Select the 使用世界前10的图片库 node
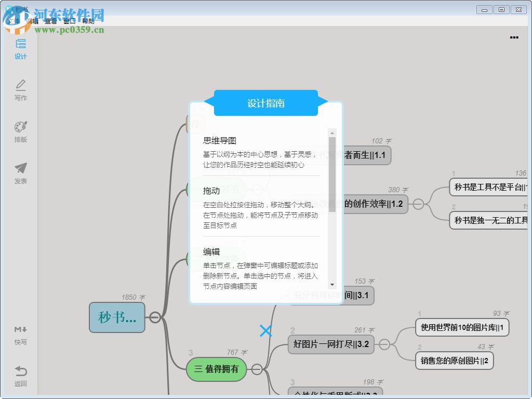 (x=461, y=328)
